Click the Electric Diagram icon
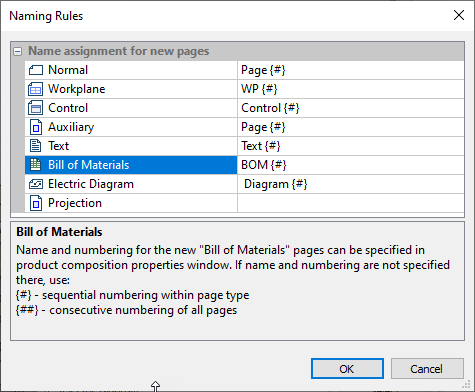Screen dimensions: 475x392 (36, 184)
